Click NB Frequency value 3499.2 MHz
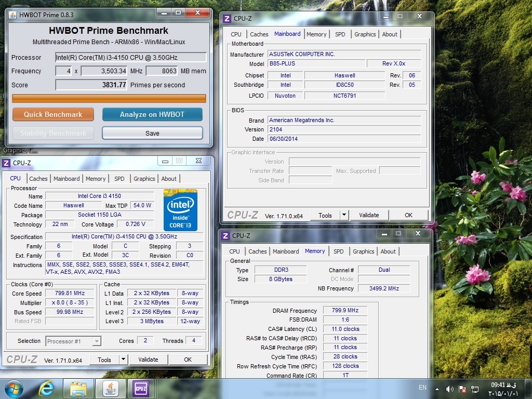 point(384,288)
